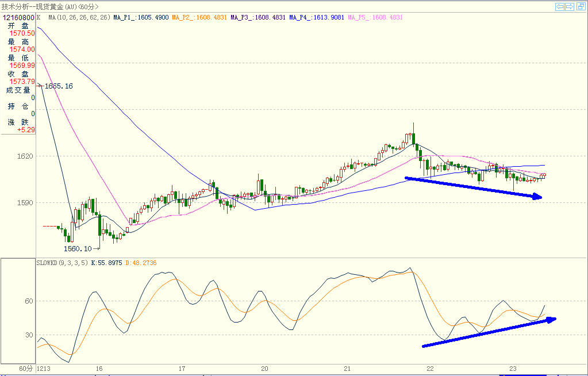This screenshot has height=376, width=588.
Task: Click the 收盘 value 1573.79
Action: point(22,82)
